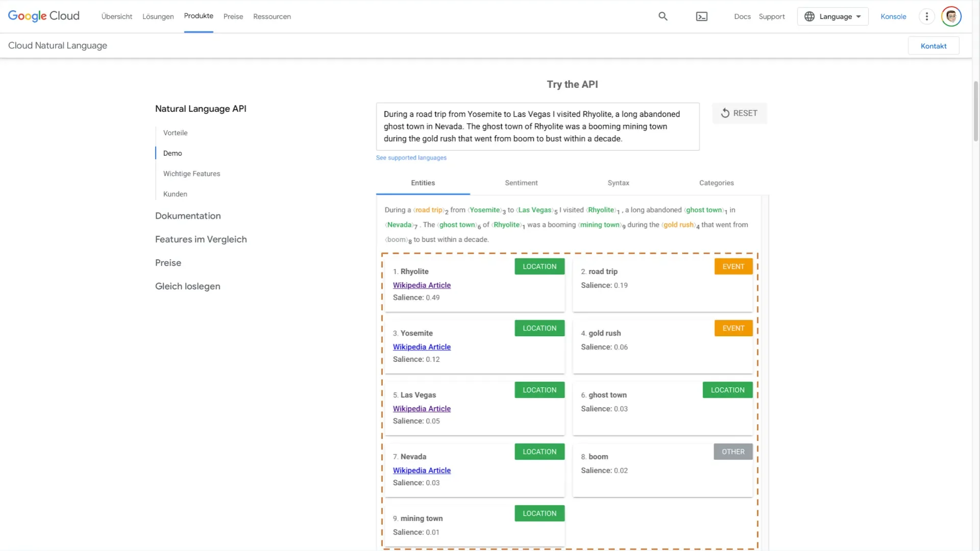The image size is (980, 551).
Task: Open Rhyolite Wikipedia Article link
Action: click(422, 285)
